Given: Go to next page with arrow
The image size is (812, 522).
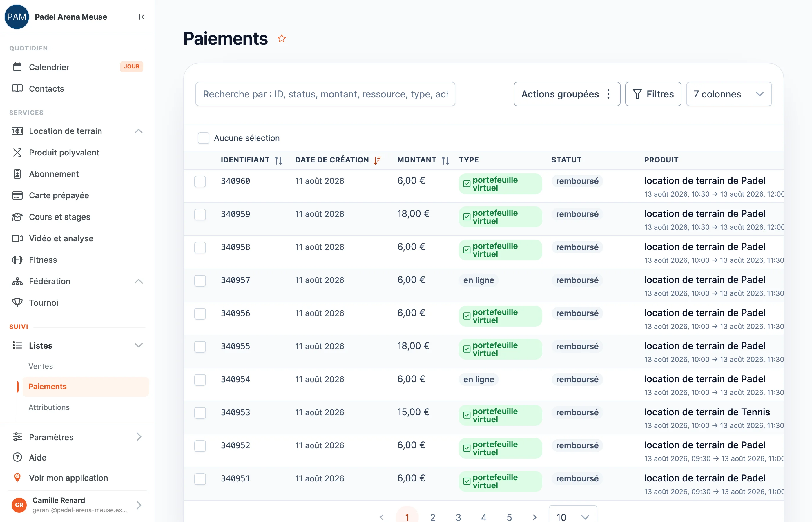Looking at the screenshot, I should tap(534, 517).
